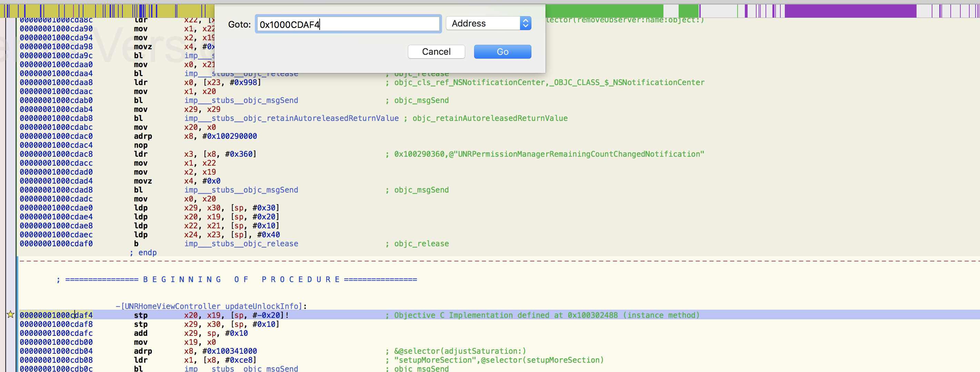Click the blue Go button
The height and width of the screenshot is (372, 980).
502,52
